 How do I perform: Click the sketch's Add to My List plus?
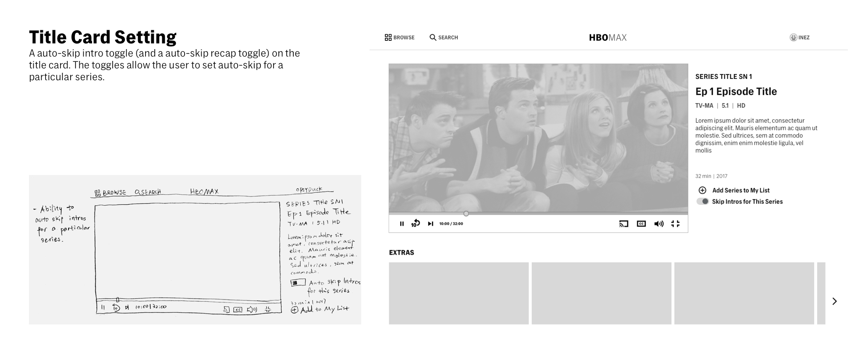point(295,310)
